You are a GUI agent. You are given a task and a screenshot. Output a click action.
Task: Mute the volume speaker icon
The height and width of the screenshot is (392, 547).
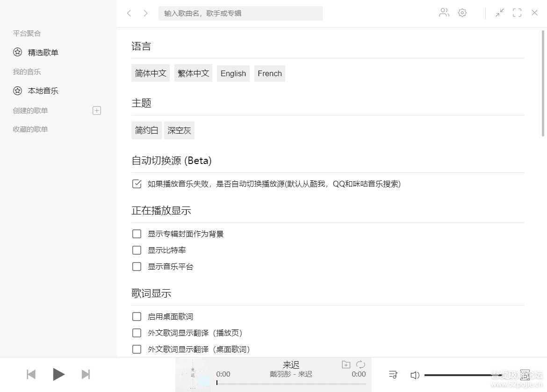(x=415, y=374)
